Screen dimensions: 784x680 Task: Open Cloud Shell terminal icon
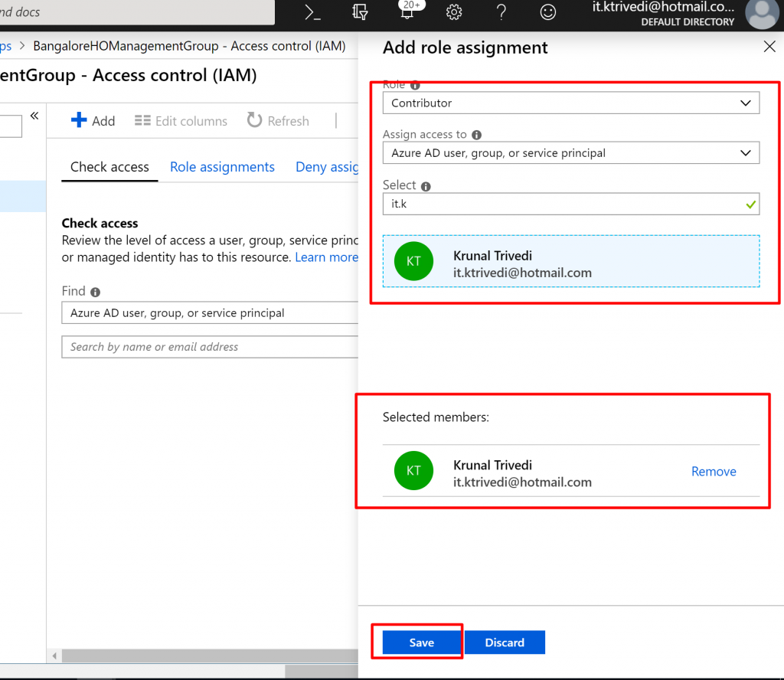(x=312, y=12)
